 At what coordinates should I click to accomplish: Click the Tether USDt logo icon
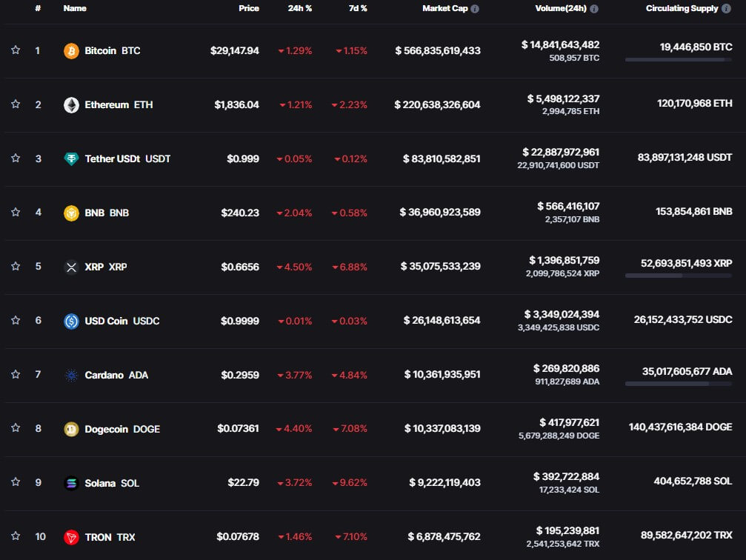[71, 159]
